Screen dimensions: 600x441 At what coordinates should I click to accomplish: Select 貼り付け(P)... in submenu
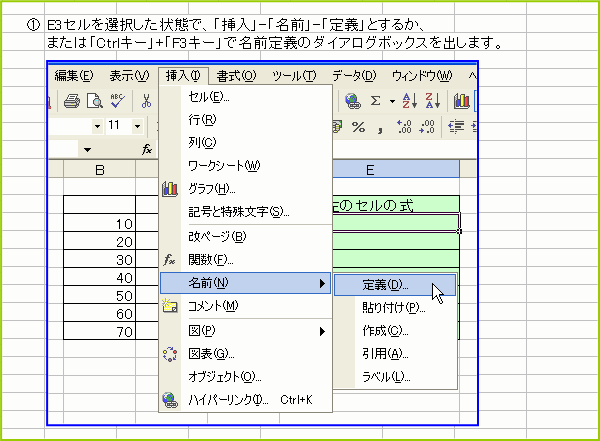[x=395, y=308]
